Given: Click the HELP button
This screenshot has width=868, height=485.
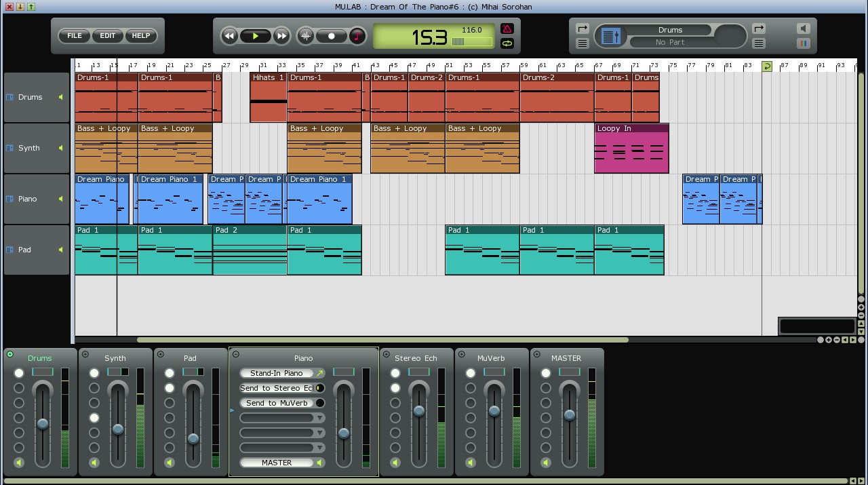Looking at the screenshot, I should [x=141, y=36].
